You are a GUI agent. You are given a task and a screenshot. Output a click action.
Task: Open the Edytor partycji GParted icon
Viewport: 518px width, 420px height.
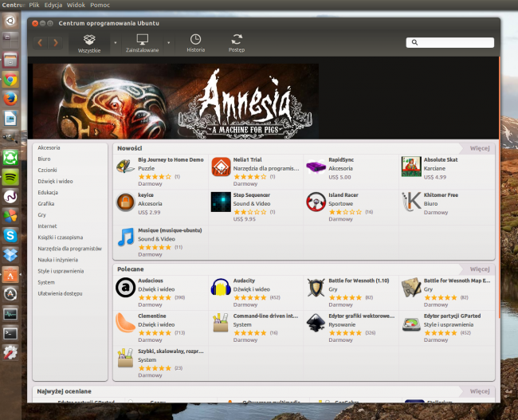(411, 324)
